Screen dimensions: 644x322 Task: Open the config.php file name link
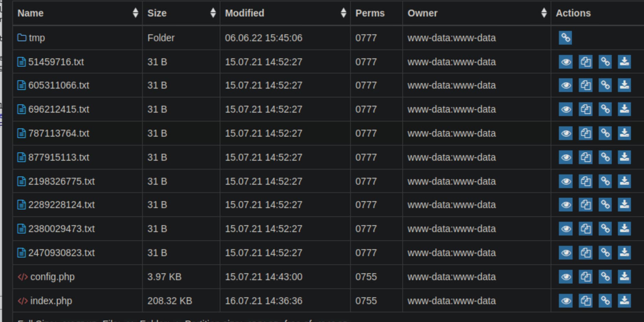[x=52, y=277]
